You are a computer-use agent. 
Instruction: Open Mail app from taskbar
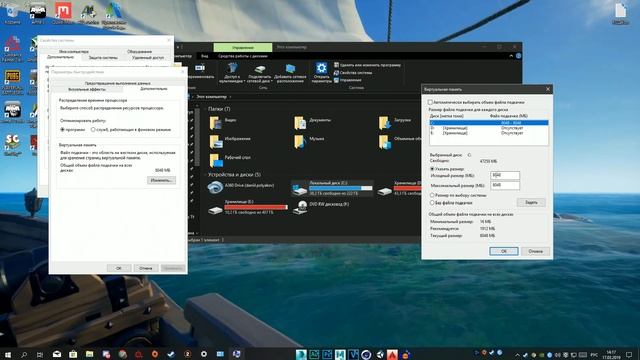coord(57,354)
